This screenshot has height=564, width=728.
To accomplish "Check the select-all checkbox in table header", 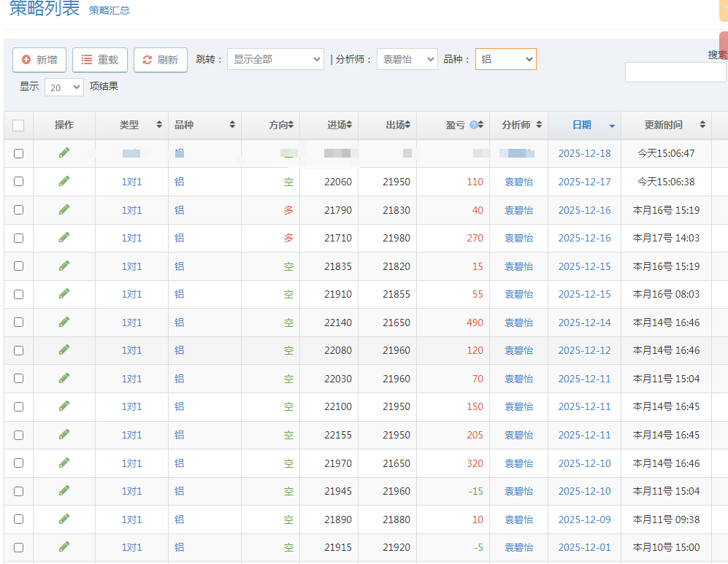I will (18, 124).
